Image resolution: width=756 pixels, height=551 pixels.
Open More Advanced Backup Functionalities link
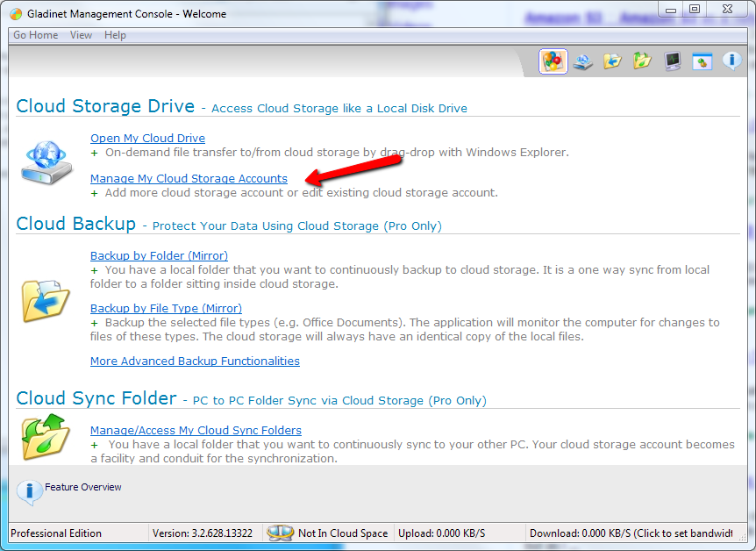pyautogui.click(x=195, y=361)
